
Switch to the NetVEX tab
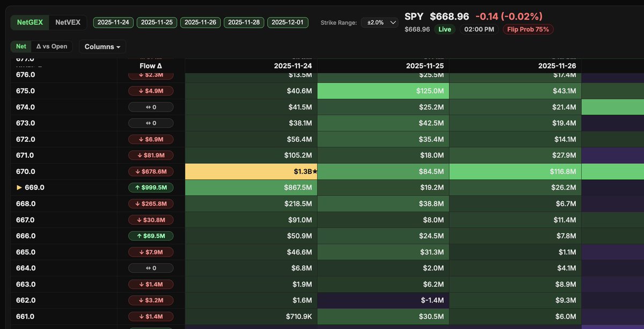click(68, 23)
